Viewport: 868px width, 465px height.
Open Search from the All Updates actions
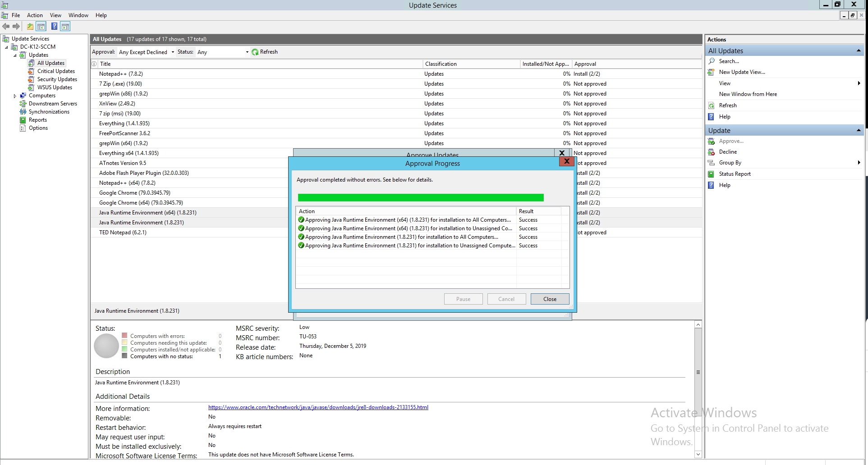click(x=729, y=61)
